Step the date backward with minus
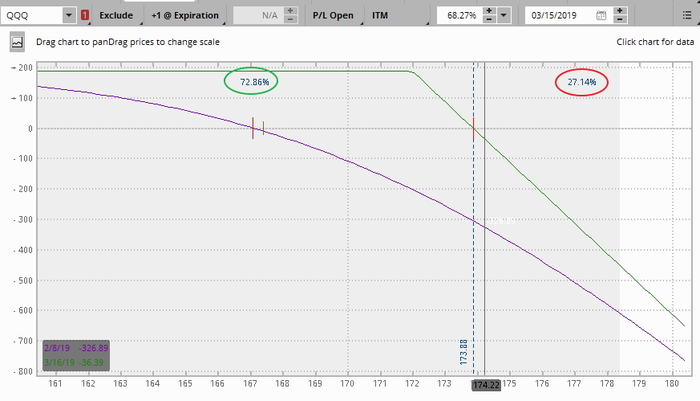Image resolution: width=700 pixels, height=401 pixels. pyautogui.click(x=620, y=19)
